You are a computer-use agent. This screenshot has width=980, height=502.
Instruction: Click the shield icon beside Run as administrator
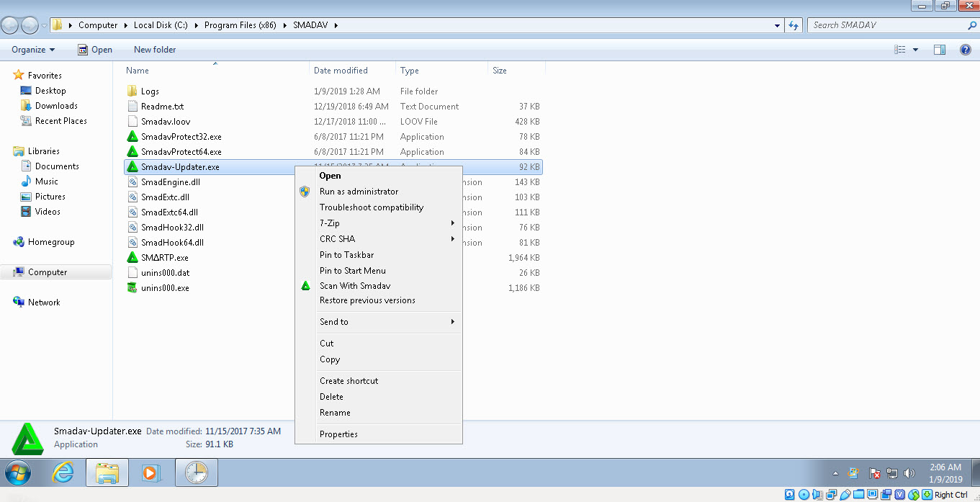pyautogui.click(x=305, y=192)
